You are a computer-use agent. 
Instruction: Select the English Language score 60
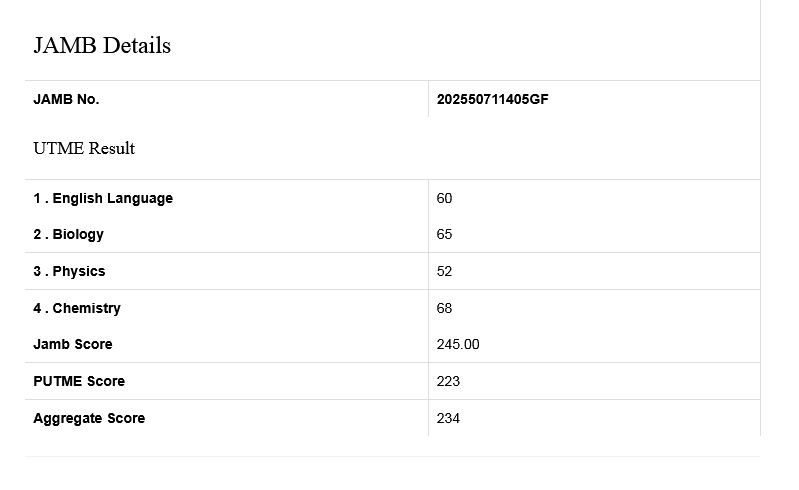445,198
